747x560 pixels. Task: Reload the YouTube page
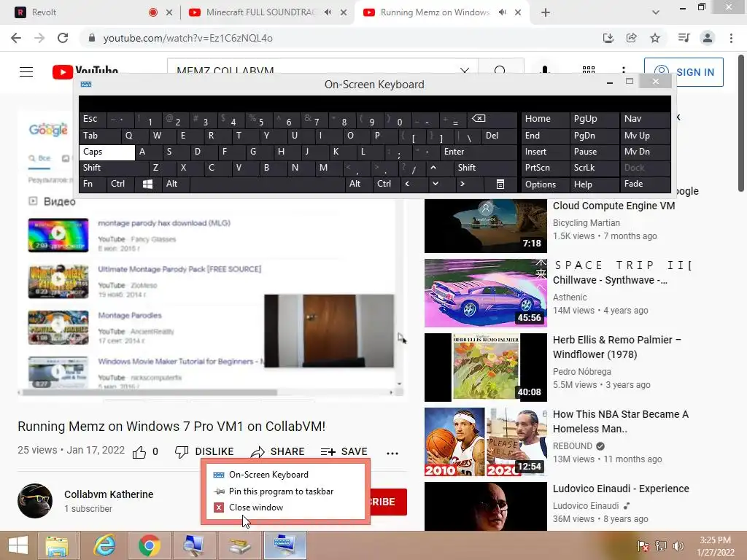click(x=63, y=38)
